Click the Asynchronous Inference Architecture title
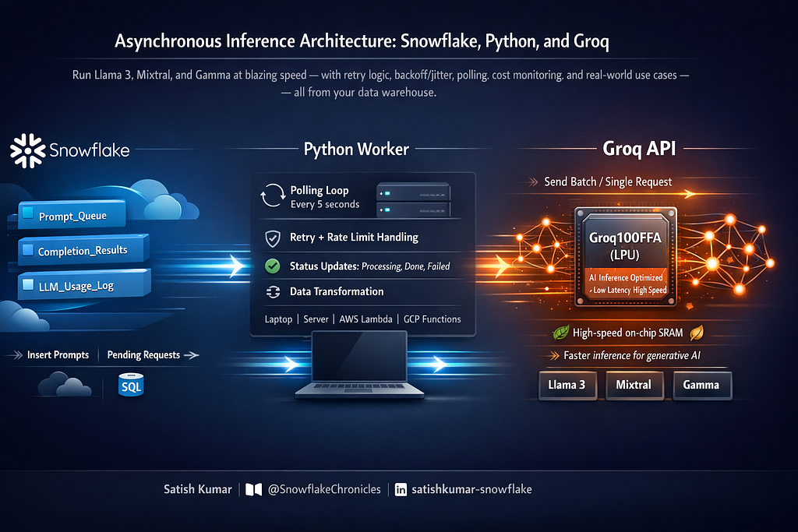This screenshot has height=532, width=798. tap(362, 41)
